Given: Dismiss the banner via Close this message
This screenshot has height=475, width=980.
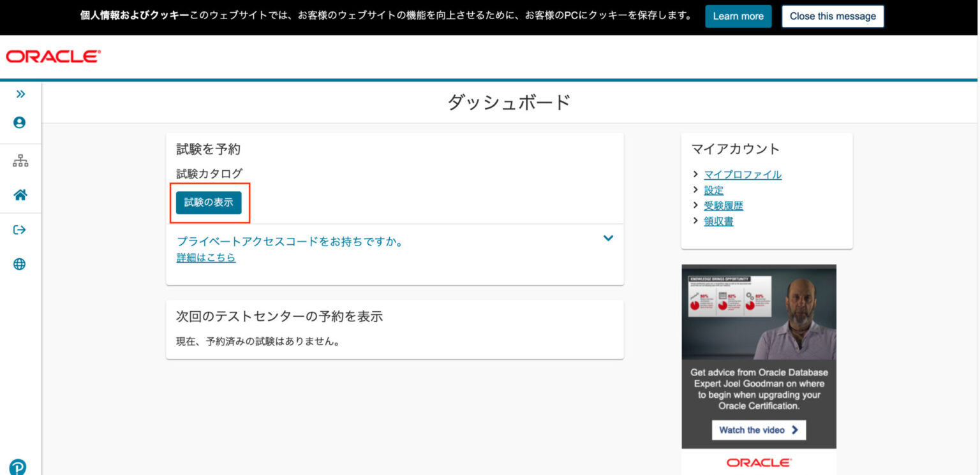Looking at the screenshot, I should click(832, 16).
